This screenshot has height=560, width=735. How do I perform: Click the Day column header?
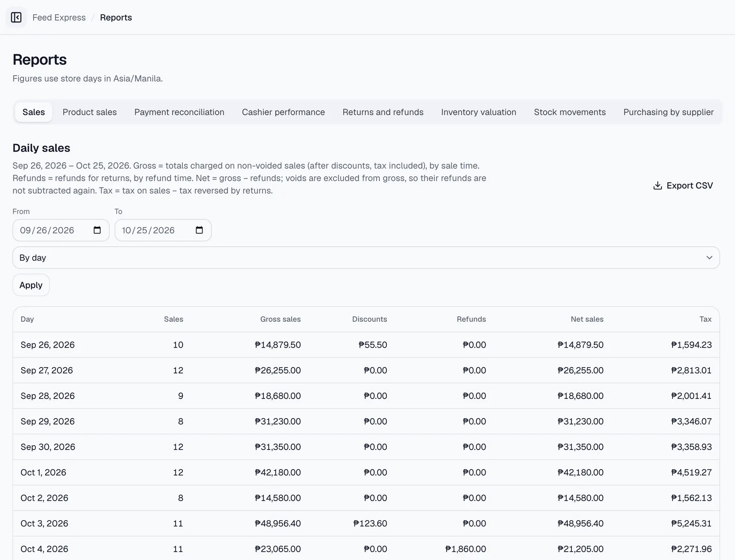[x=27, y=319]
